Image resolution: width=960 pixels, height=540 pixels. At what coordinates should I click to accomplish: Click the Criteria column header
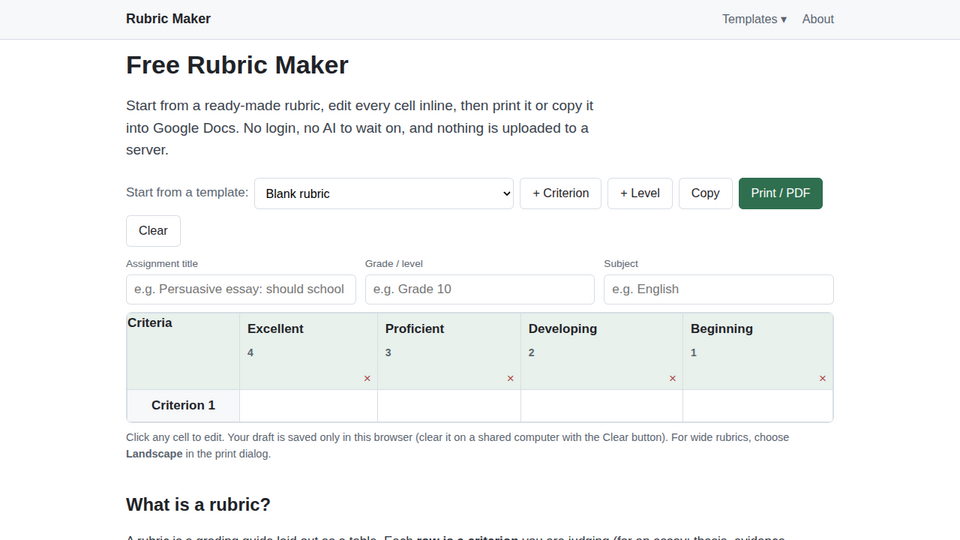tap(183, 351)
